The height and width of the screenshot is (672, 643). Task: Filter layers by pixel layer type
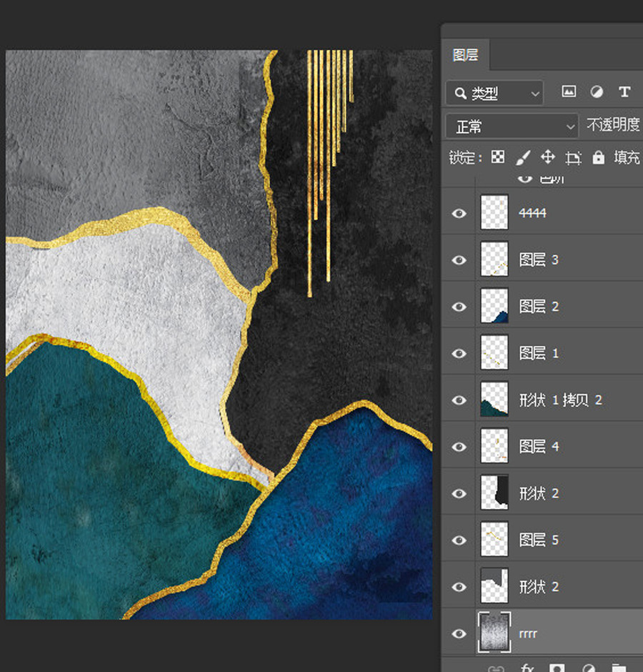569,92
